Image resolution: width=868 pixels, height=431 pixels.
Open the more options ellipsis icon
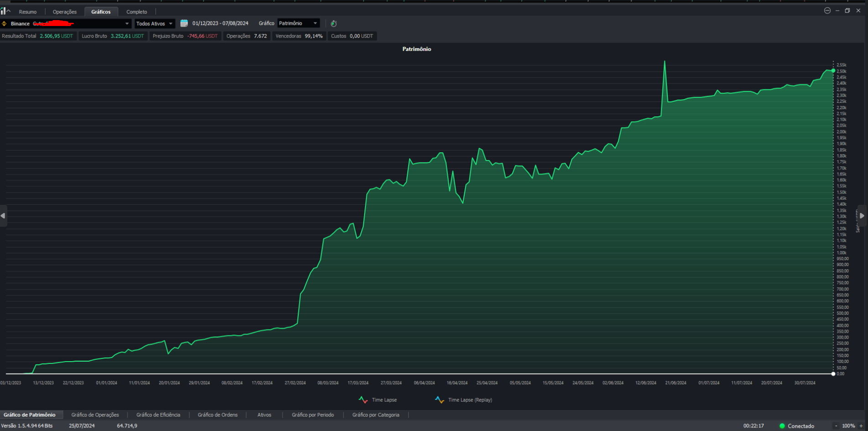click(x=827, y=10)
